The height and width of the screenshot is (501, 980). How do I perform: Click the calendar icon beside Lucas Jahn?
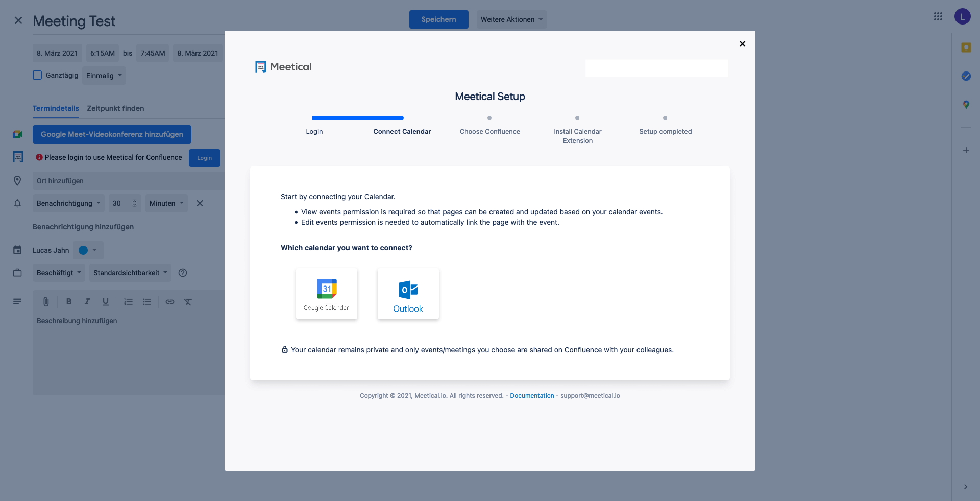(17, 250)
